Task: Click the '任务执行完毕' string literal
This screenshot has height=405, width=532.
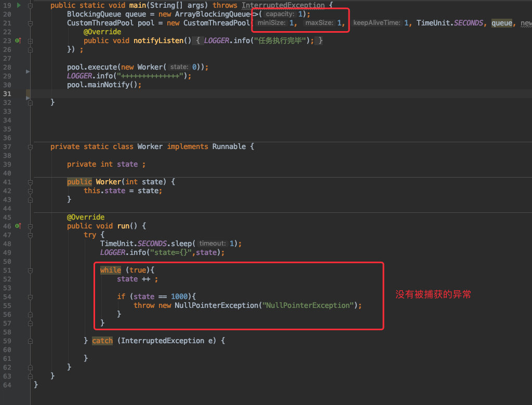Action: [x=280, y=40]
